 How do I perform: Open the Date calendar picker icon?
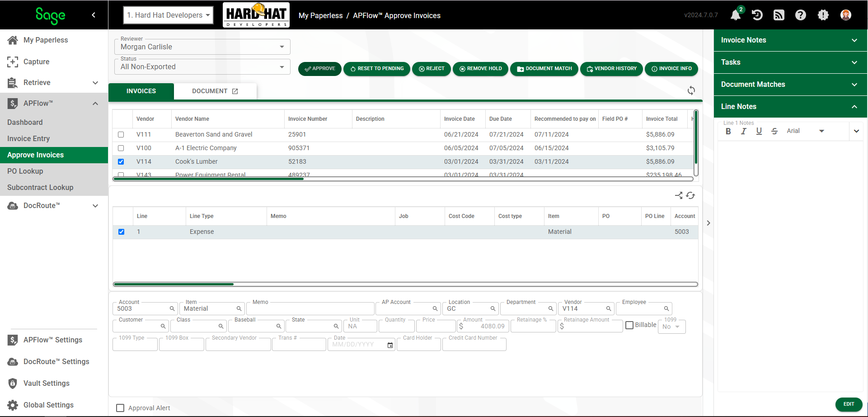390,345
